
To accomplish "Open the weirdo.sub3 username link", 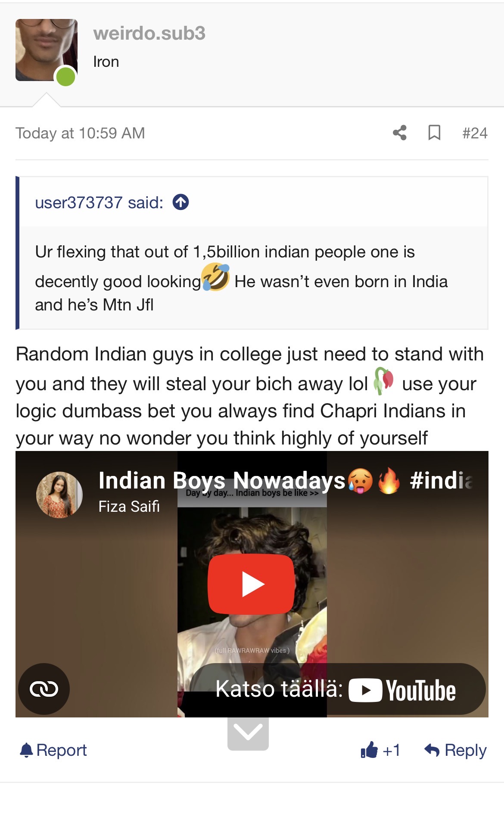I will (x=149, y=33).
